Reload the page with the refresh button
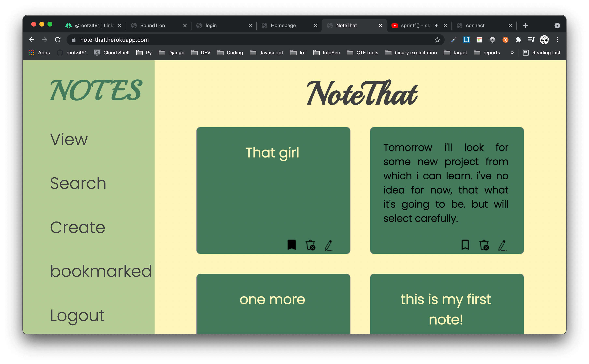Image resolution: width=589 pixels, height=364 pixels. coord(58,40)
